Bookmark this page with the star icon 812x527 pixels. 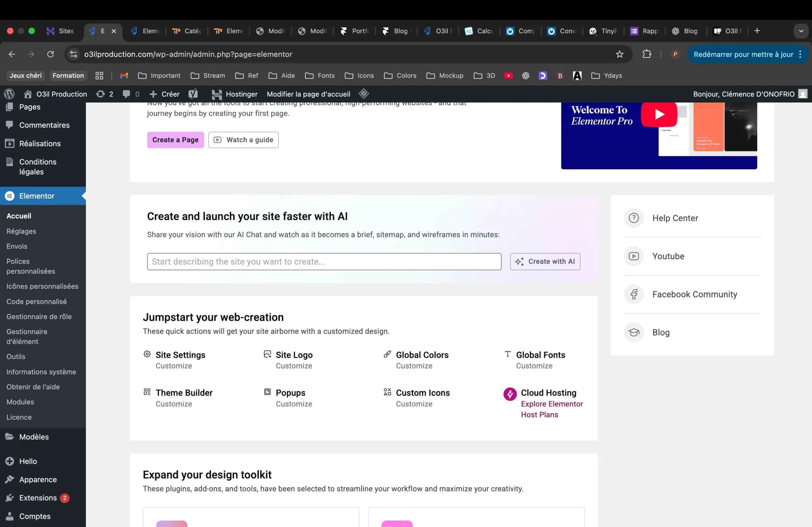(x=619, y=54)
